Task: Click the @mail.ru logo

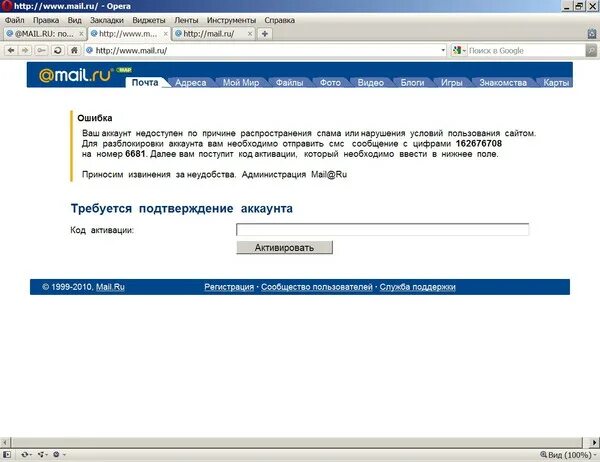Action: coord(77,75)
